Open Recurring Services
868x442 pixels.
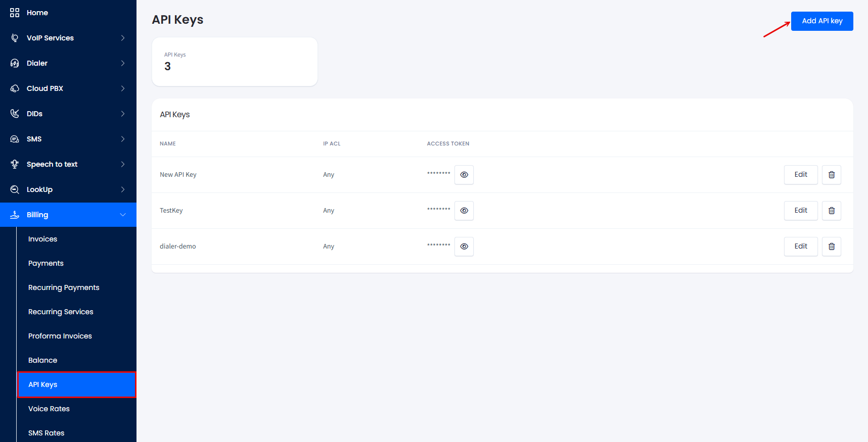pos(61,312)
